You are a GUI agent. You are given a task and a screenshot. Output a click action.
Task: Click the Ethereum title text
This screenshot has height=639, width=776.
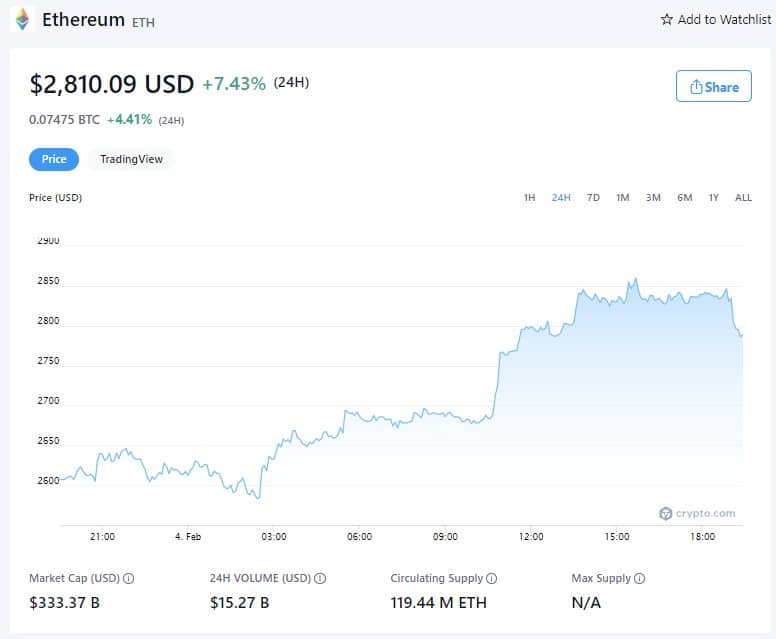pyautogui.click(x=83, y=20)
